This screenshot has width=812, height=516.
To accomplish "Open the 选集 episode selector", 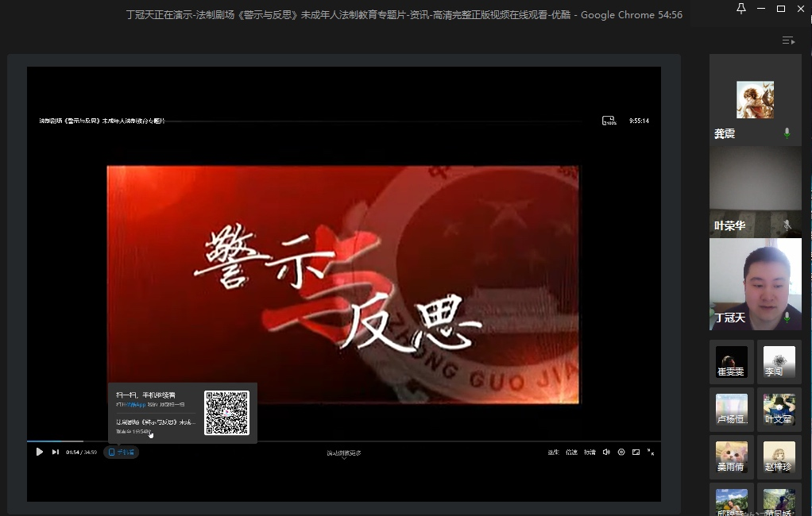I will [553, 452].
